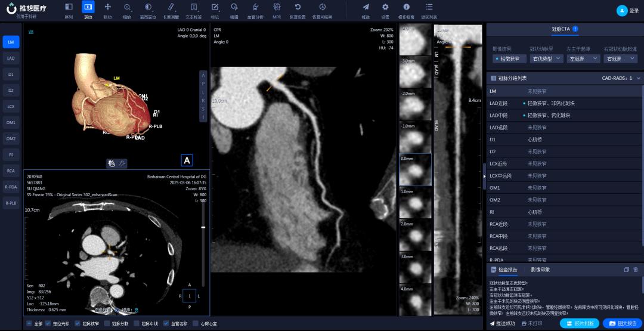Select the 窗宽窗位 window level tool
Viewport: 644px width, 331px height.
click(x=148, y=7)
